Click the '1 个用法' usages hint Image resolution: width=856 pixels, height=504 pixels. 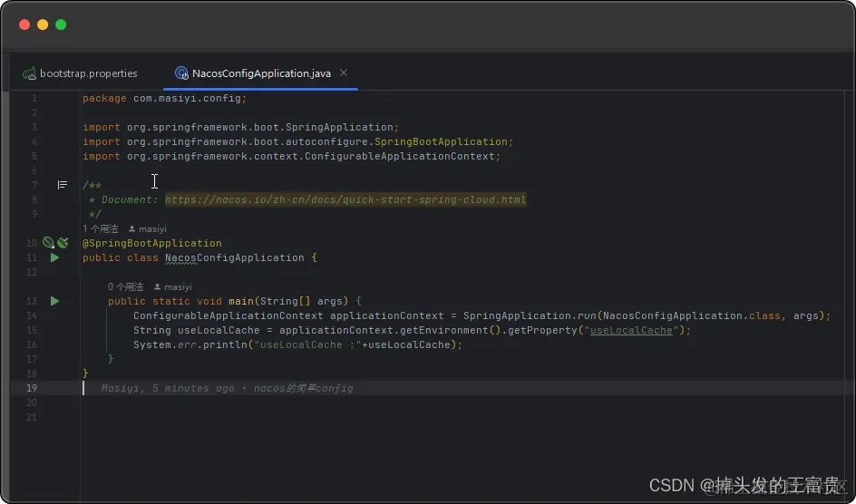coord(101,228)
